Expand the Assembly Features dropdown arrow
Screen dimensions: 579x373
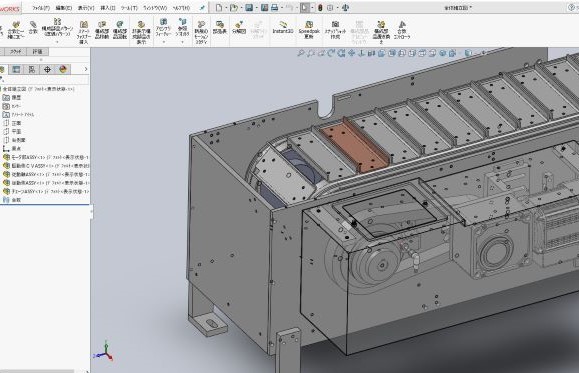[x=163, y=41]
